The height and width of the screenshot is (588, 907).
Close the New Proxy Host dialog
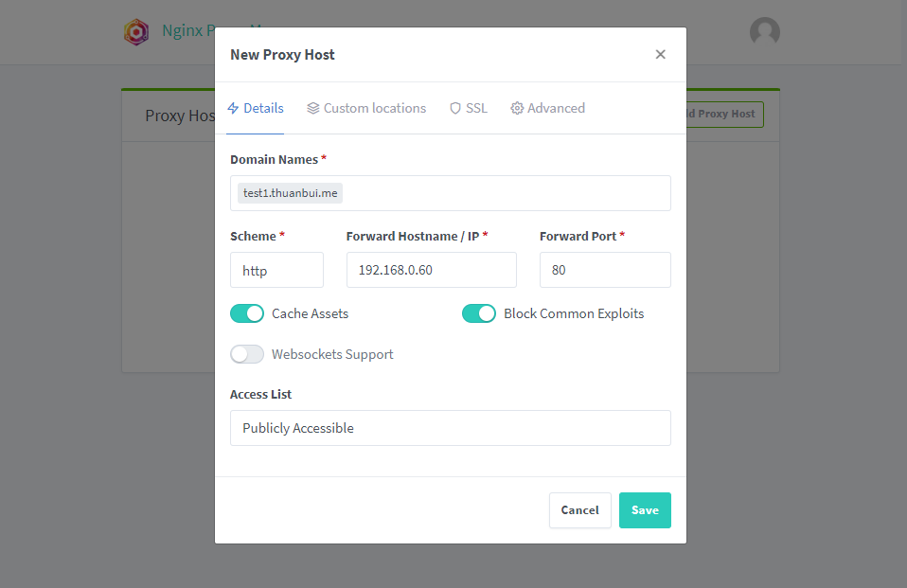(660, 54)
